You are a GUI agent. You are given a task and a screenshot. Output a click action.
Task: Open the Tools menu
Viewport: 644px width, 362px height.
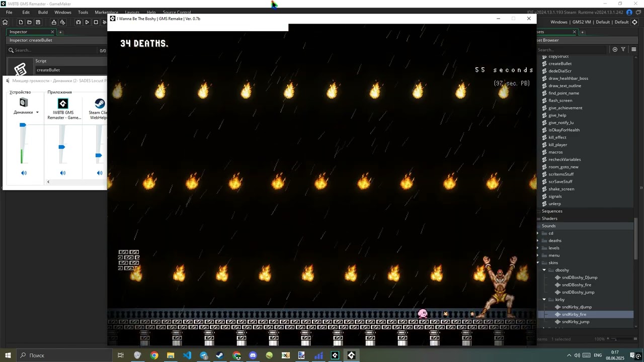[x=83, y=12]
